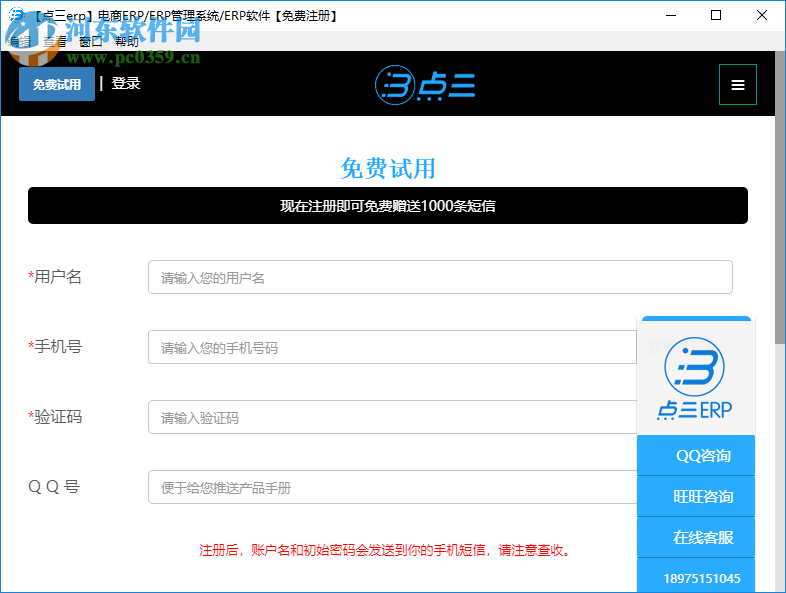
Task: Click the red 注册后 notice text
Action: pyautogui.click(x=385, y=550)
